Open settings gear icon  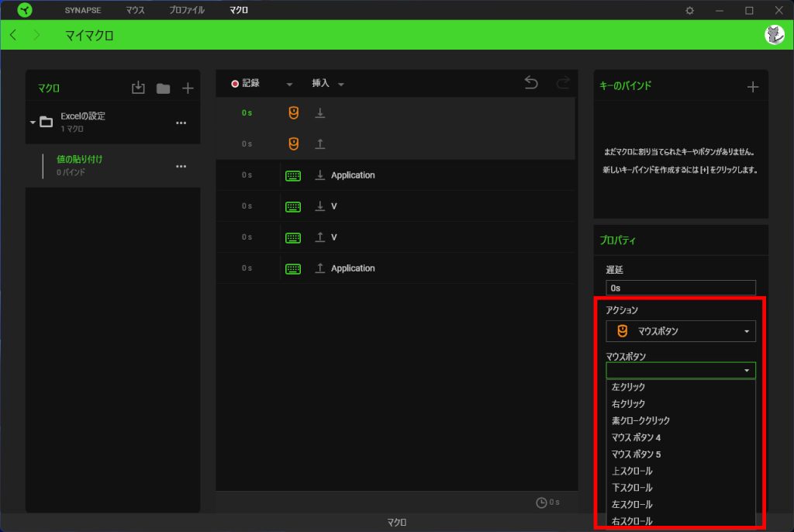(689, 10)
